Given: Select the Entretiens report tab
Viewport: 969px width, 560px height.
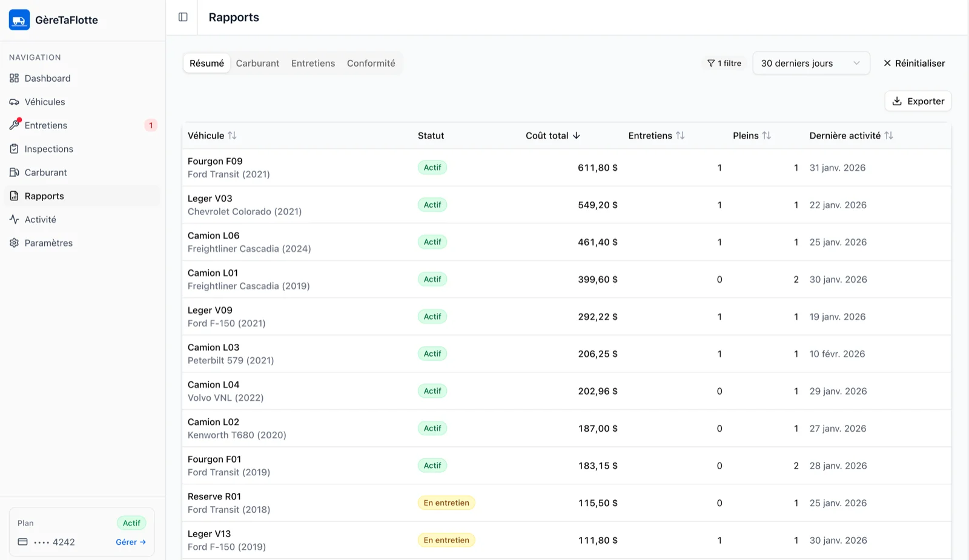Looking at the screenshot, I should (x=313, y=63).
